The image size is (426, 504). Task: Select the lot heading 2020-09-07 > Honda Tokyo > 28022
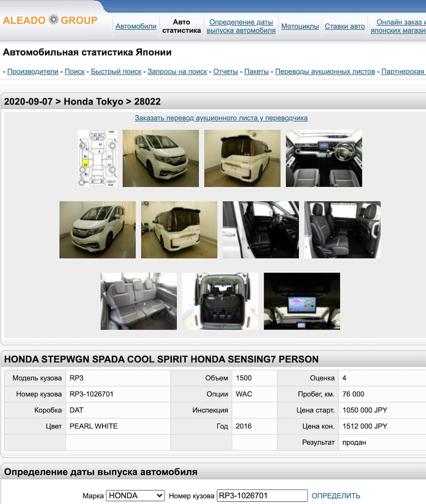click(82, 101)
